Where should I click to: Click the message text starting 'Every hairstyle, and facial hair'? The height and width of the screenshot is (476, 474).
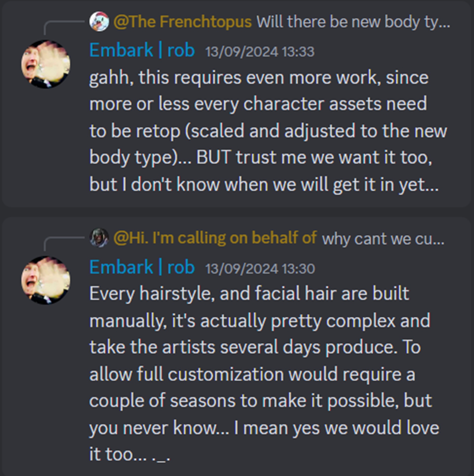[264, 373]
